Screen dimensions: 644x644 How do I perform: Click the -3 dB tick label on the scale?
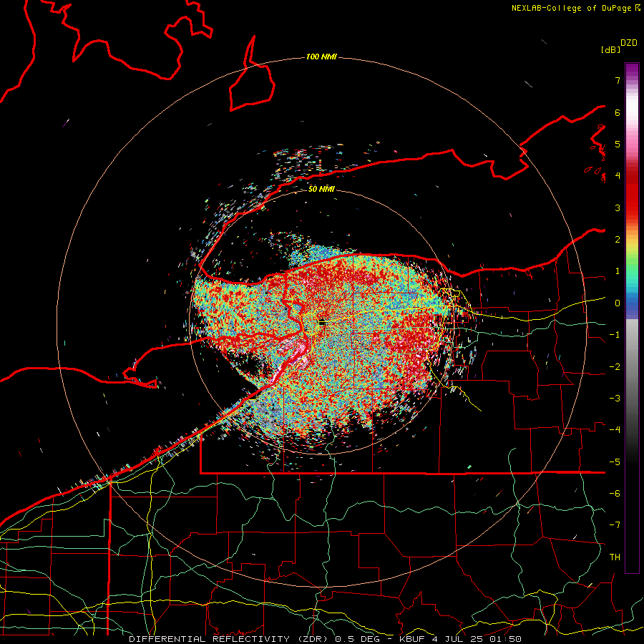(x=615, y=399)
